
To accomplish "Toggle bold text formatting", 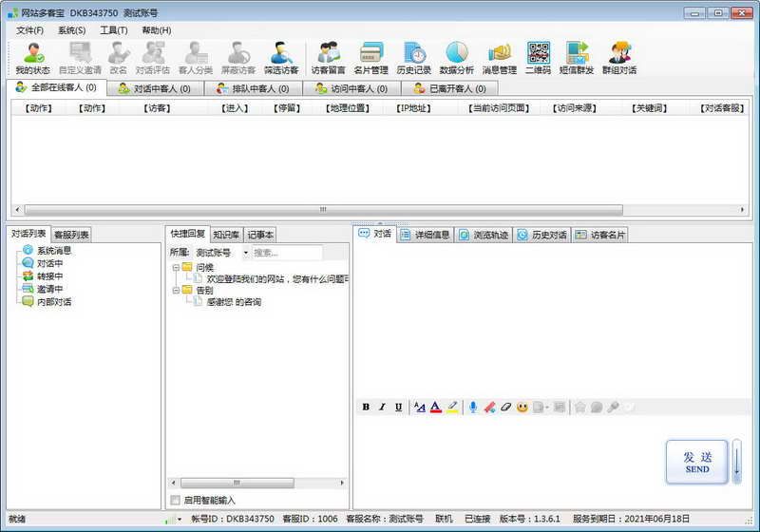I will (366, 407).
